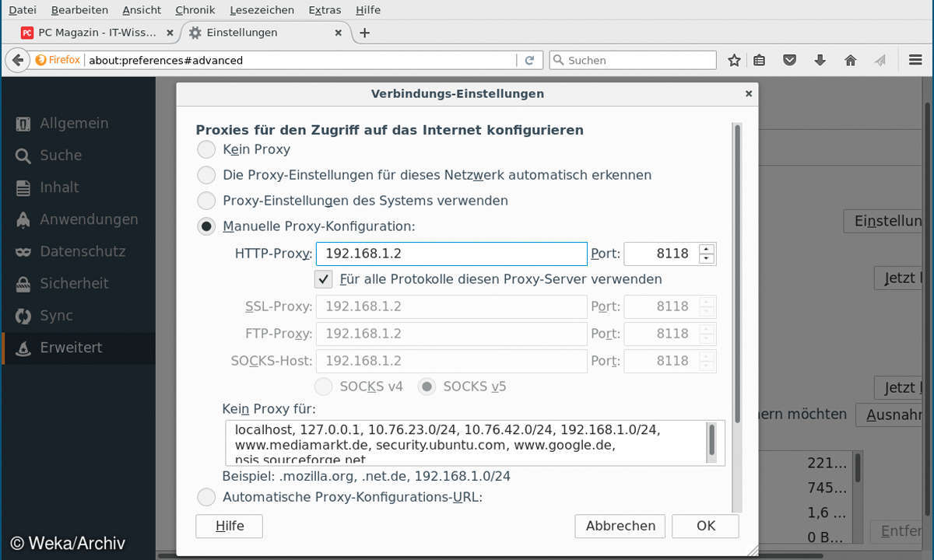Screen dimensions: 934x560
Task: Click into the HTTP-Proxy address field
Action: [451, 254]
